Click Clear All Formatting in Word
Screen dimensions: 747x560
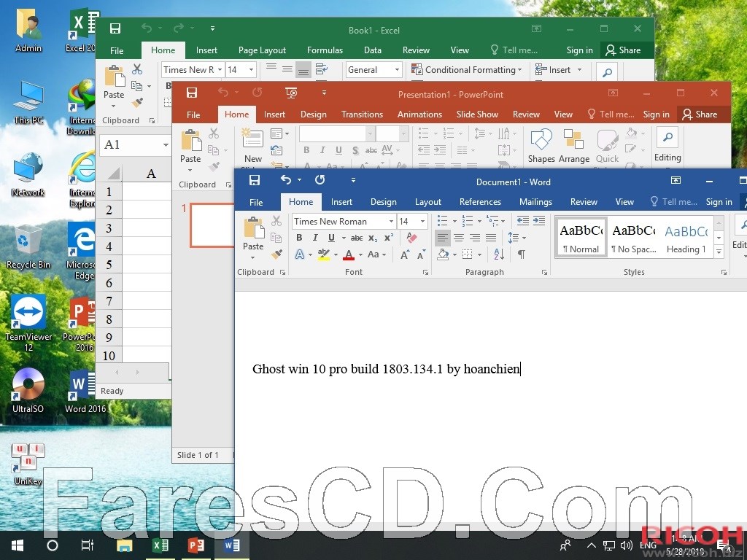coord(411,237)
